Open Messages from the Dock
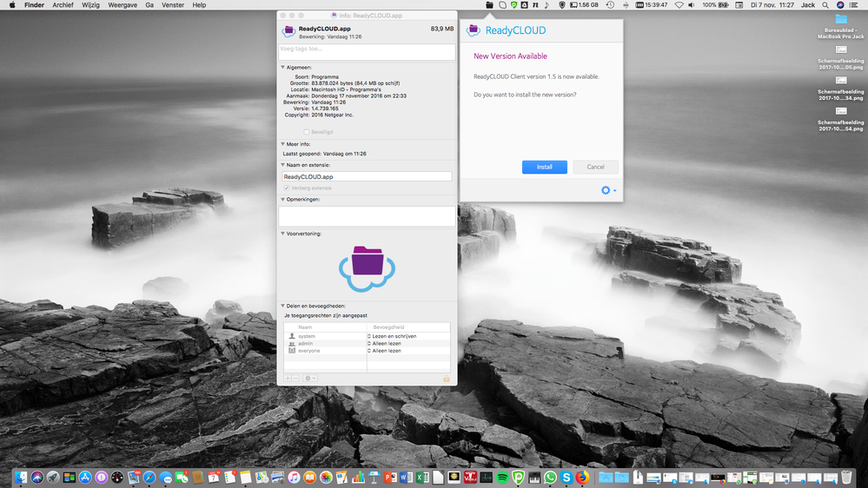This screenshot has height=488, width=868. [x=165, y=477]
